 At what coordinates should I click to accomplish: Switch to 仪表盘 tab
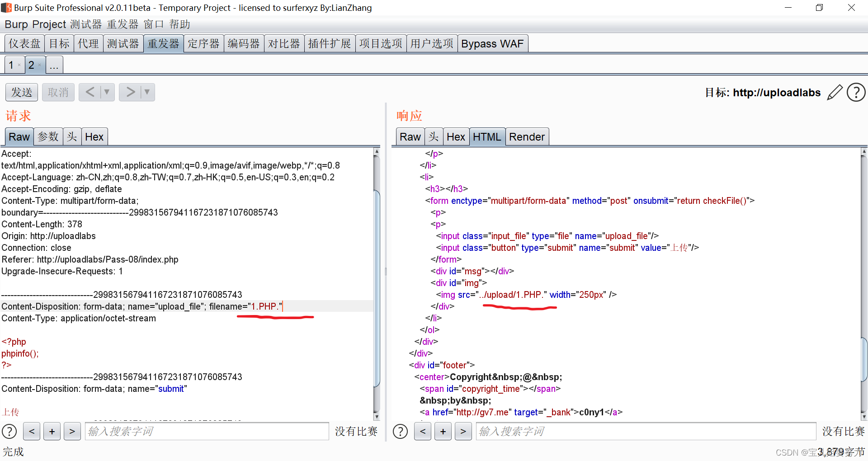click(x=25, y=44)
